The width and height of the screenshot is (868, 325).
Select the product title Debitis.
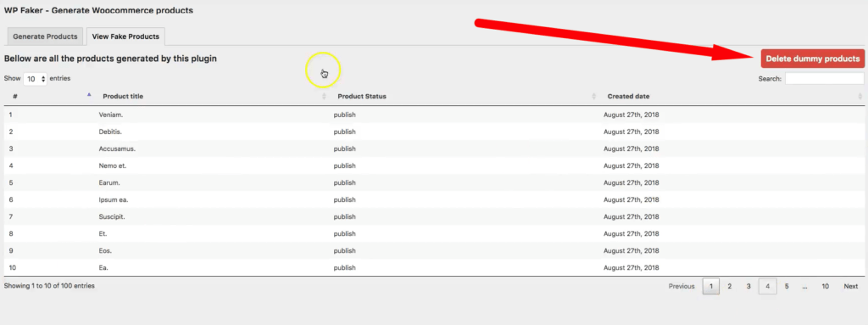coord(110,132)
